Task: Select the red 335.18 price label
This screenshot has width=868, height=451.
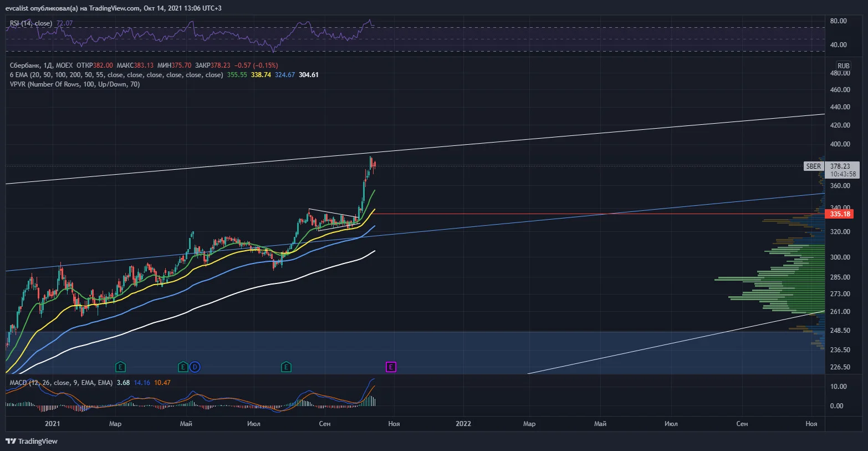Action: coord(839,214)
